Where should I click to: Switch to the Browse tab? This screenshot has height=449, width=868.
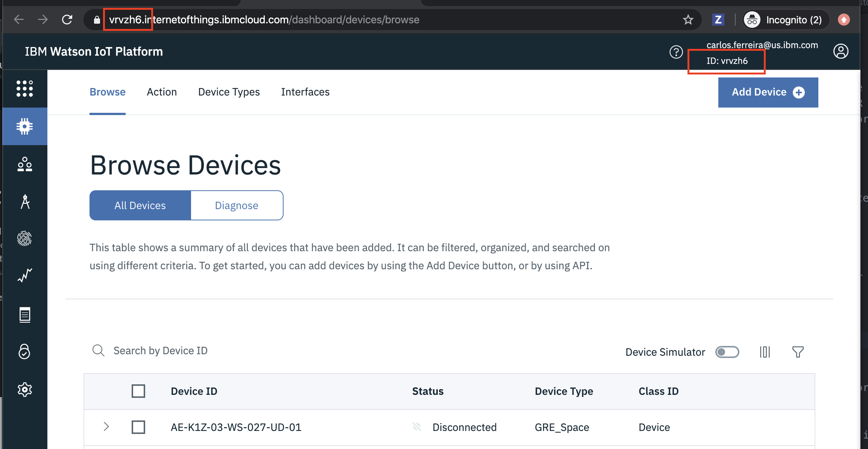coord(108,92)
